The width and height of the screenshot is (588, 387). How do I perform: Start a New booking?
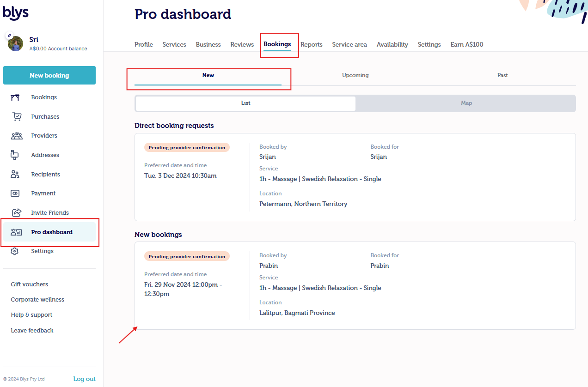pyautogui.click(x=49, y=75)
